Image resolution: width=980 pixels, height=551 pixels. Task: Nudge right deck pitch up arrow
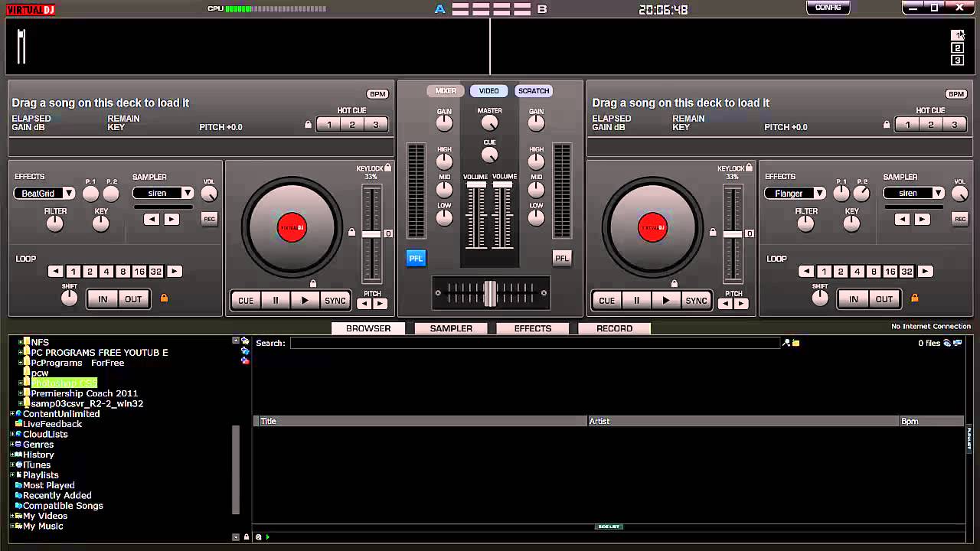740,304
